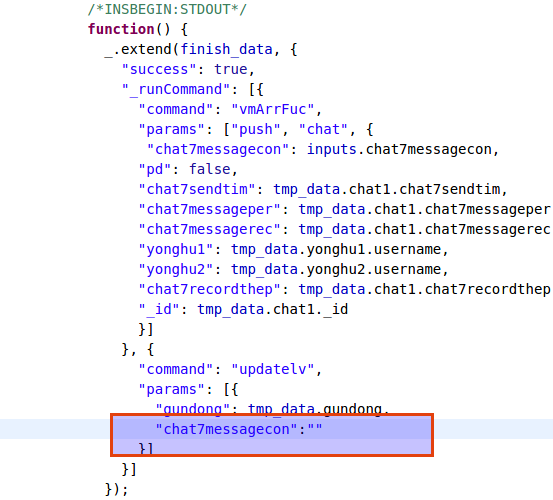Click the "success" key
Screen dimensions: 553x500
coord(159,69)
